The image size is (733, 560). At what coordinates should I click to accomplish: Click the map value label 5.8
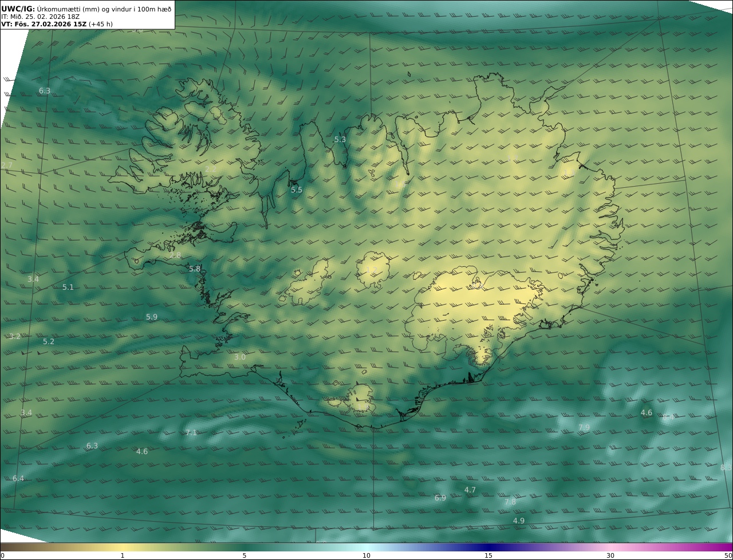click(x=195, y=269)
